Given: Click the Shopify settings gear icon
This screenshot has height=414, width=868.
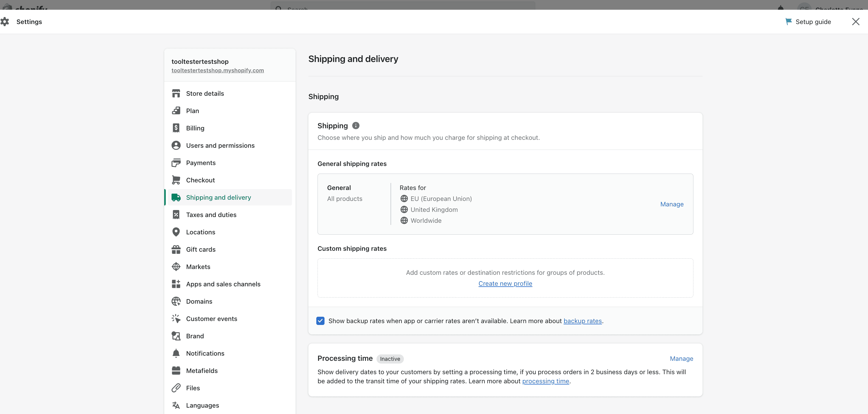Looking at the screenshot, I should coord(5,22).
